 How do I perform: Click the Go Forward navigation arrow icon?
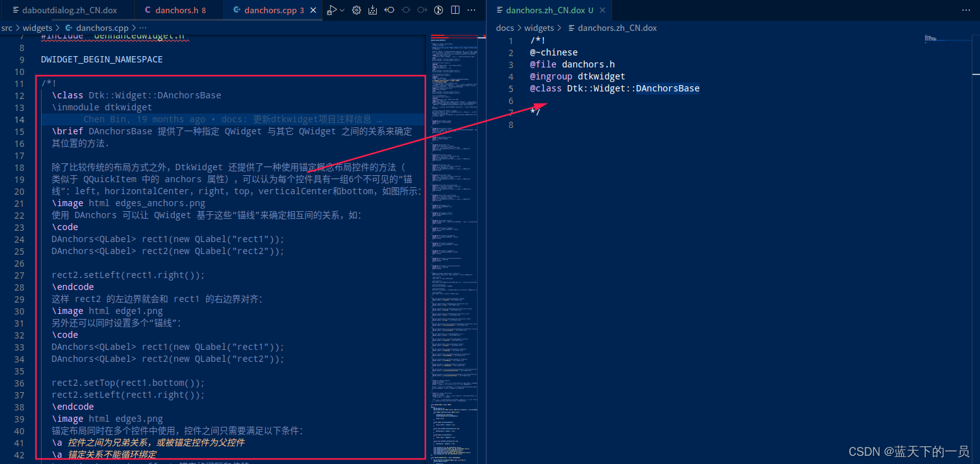422,10
